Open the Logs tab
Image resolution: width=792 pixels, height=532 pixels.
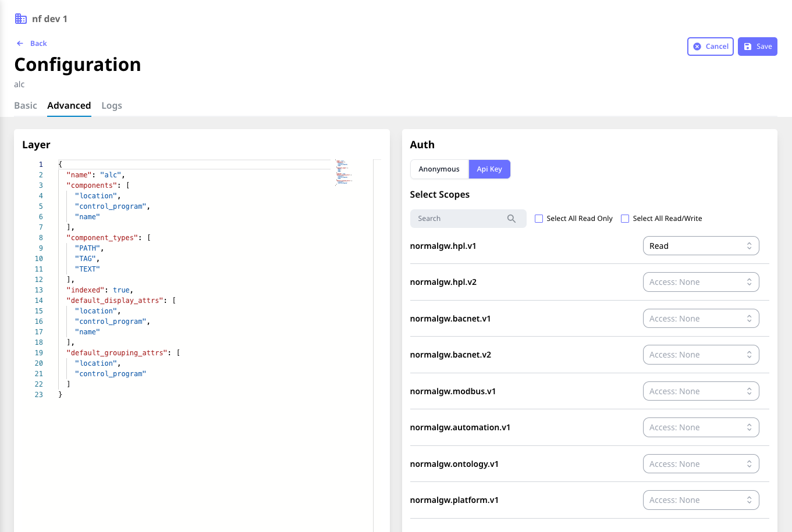112,105
